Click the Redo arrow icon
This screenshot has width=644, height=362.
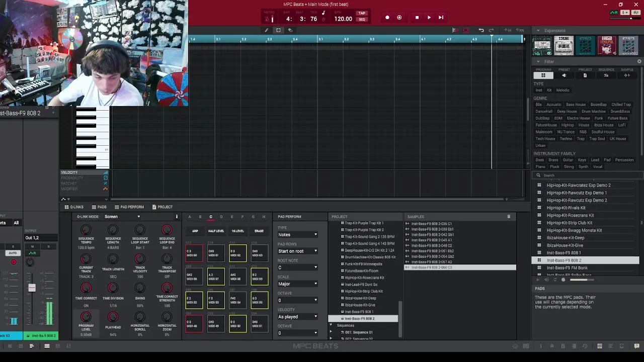(492, 30)
